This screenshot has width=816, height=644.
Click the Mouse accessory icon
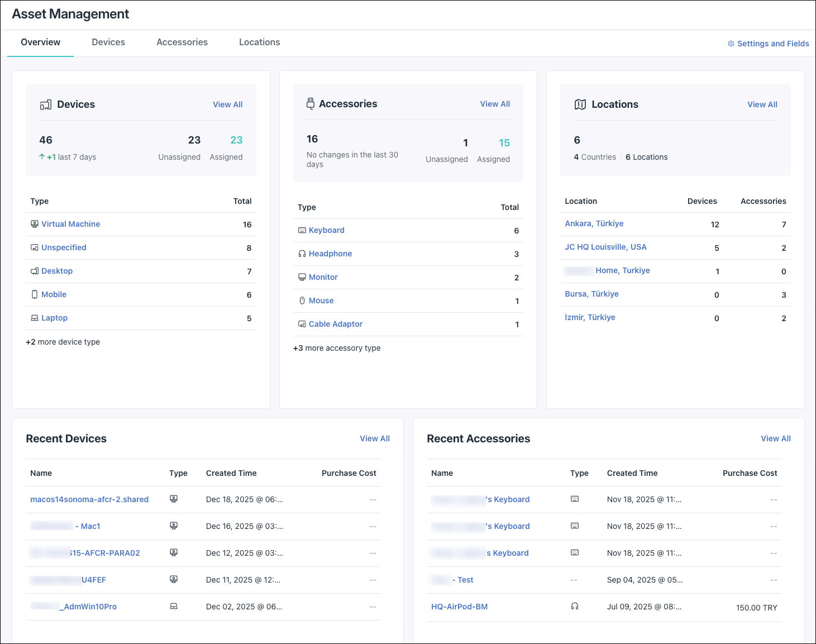(x=302, y=300)
